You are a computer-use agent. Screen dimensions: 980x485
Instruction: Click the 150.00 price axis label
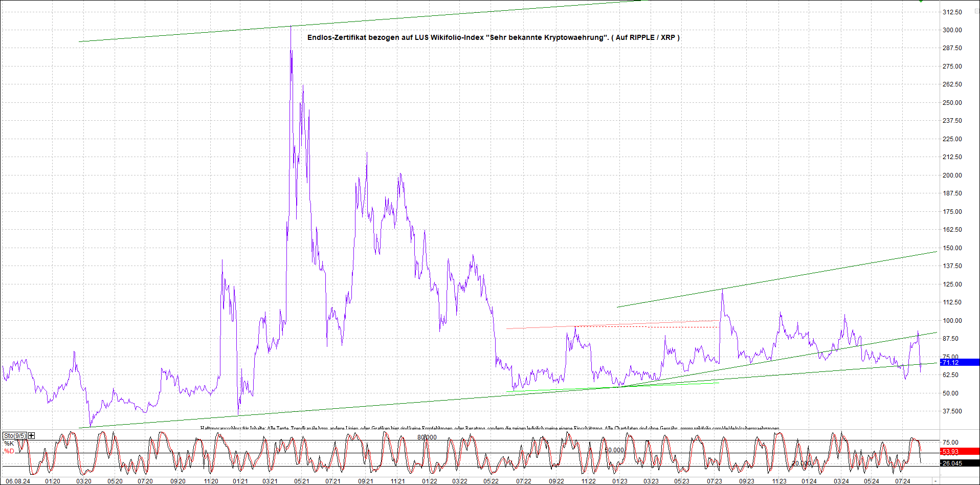952,248
